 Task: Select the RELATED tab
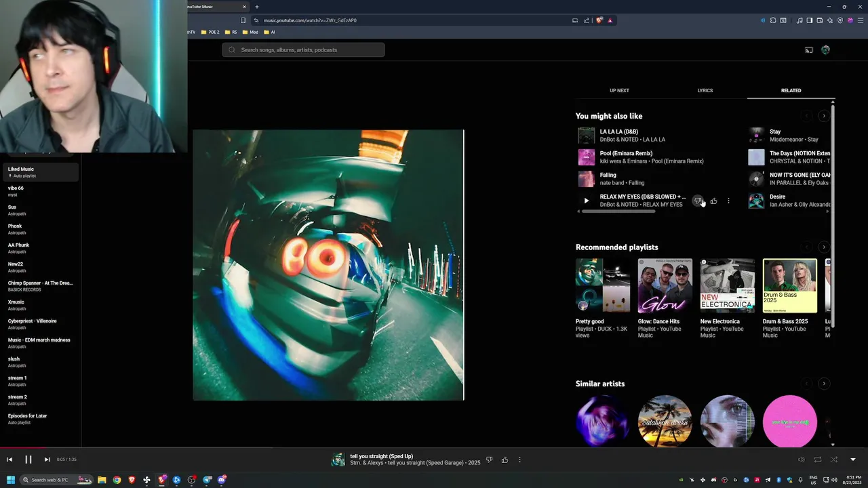[x=791, y=90]
